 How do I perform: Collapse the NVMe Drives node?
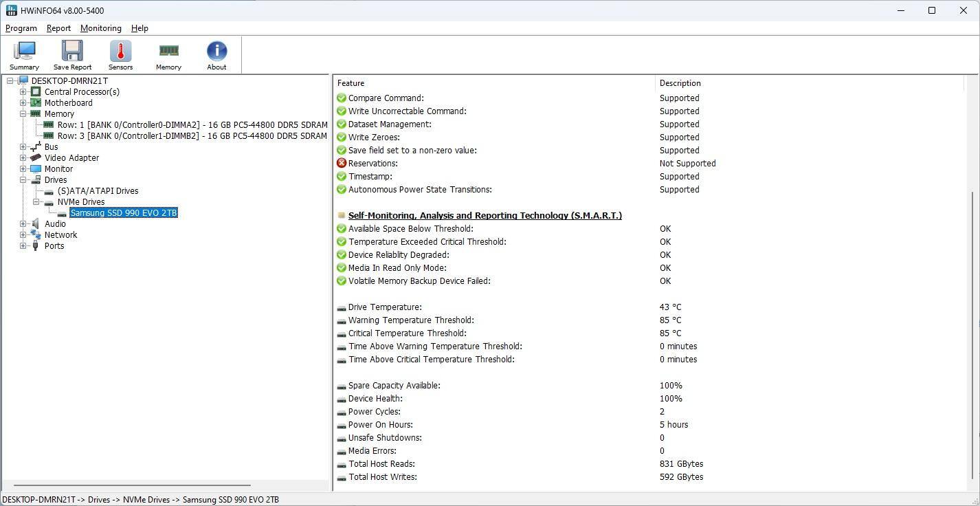(x=36, y=202)
